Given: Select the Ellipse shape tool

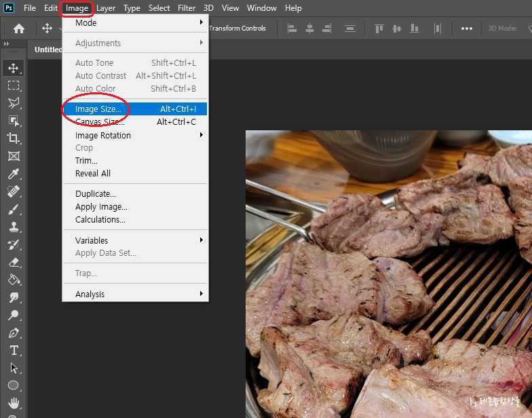Looking at the screenshot, I should point(14,385).
